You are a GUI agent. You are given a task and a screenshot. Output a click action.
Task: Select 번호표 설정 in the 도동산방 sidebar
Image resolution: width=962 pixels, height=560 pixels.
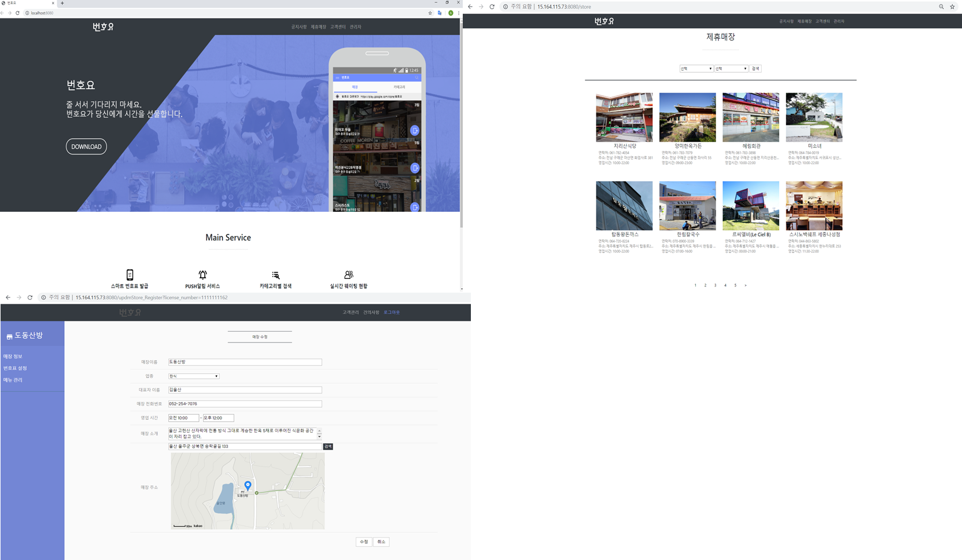15,368
